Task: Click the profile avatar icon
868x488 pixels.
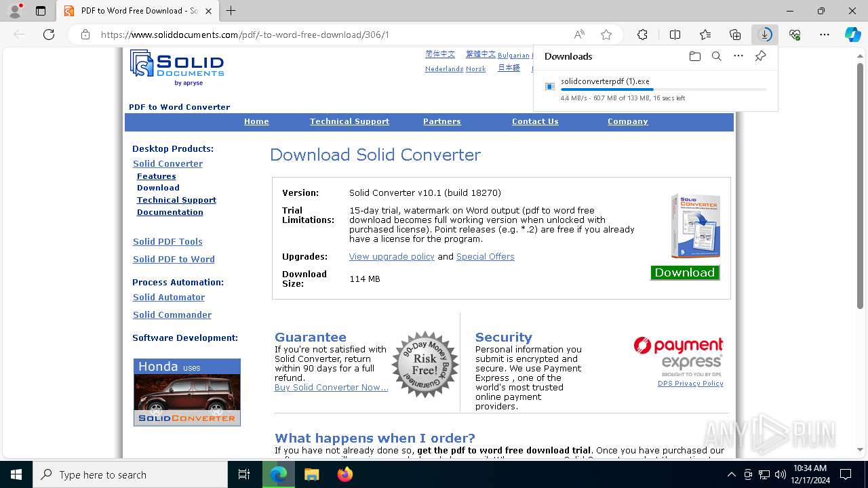Action: click(15, 11)
